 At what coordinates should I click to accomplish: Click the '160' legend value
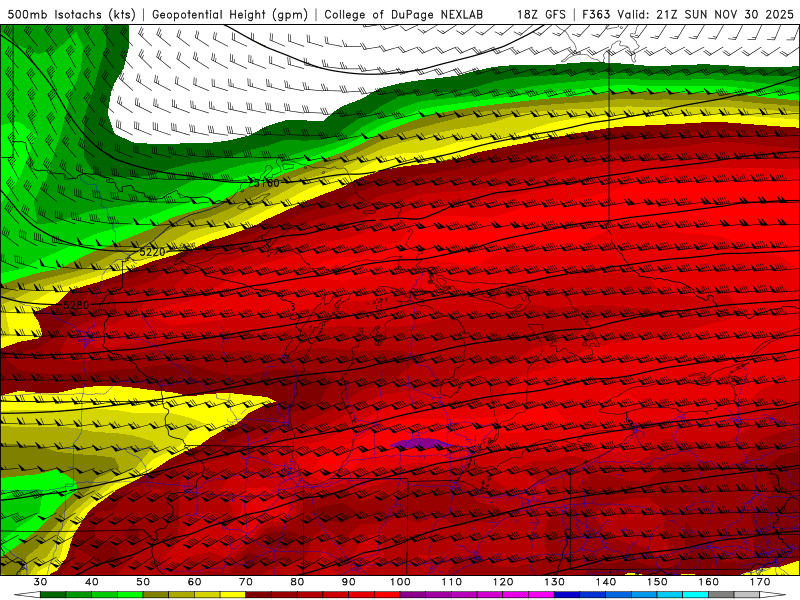709,582
